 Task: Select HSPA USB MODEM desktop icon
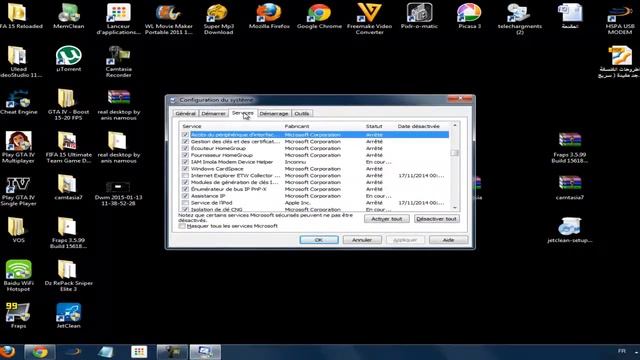point(620,18)
